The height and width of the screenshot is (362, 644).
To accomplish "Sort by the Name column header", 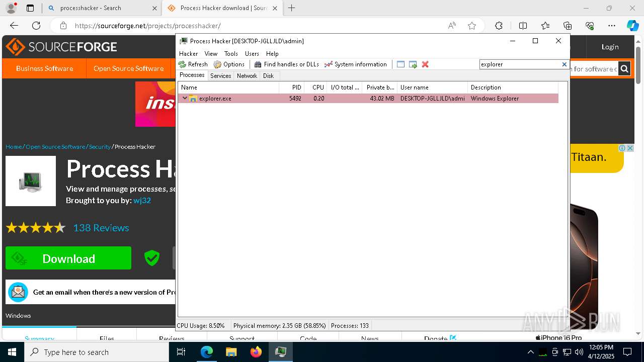I will tap(228, 87).
